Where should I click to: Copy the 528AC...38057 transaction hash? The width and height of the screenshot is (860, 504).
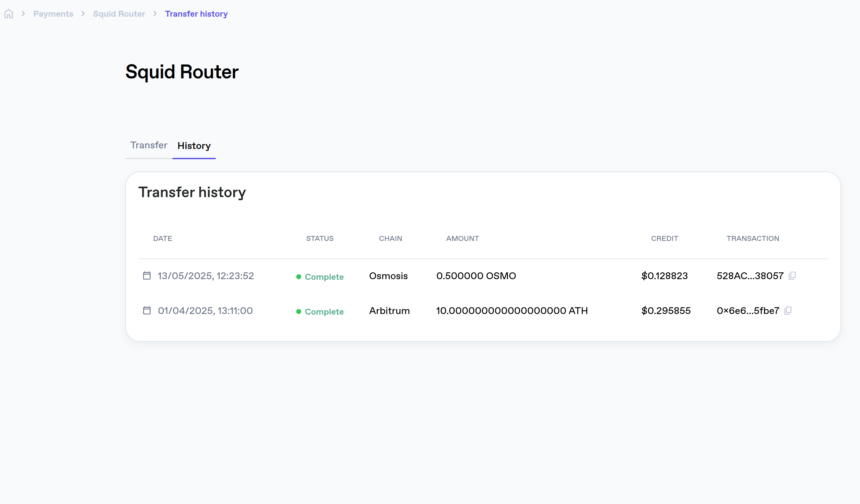pos(792,276)
